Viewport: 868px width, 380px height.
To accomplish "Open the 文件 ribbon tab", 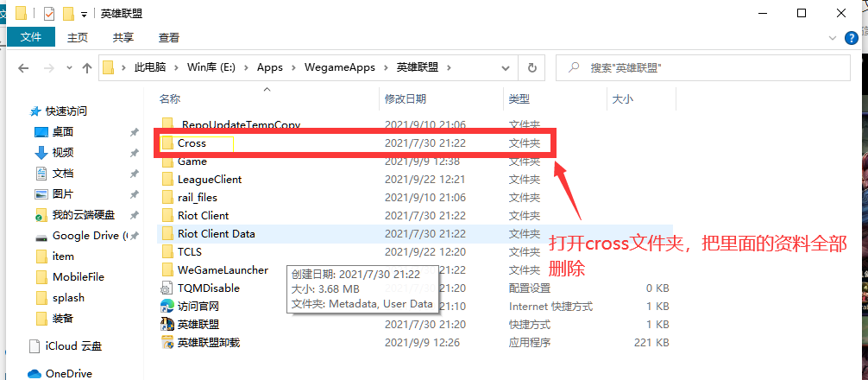I will (x=31, y=37).
